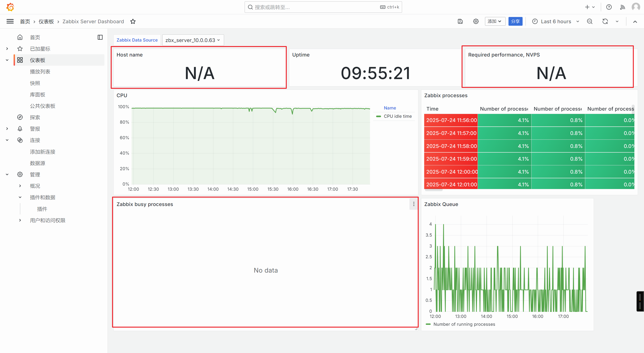Open 播放列表 in sidebar
Screen dimensions: 644x353
point(40,72)
